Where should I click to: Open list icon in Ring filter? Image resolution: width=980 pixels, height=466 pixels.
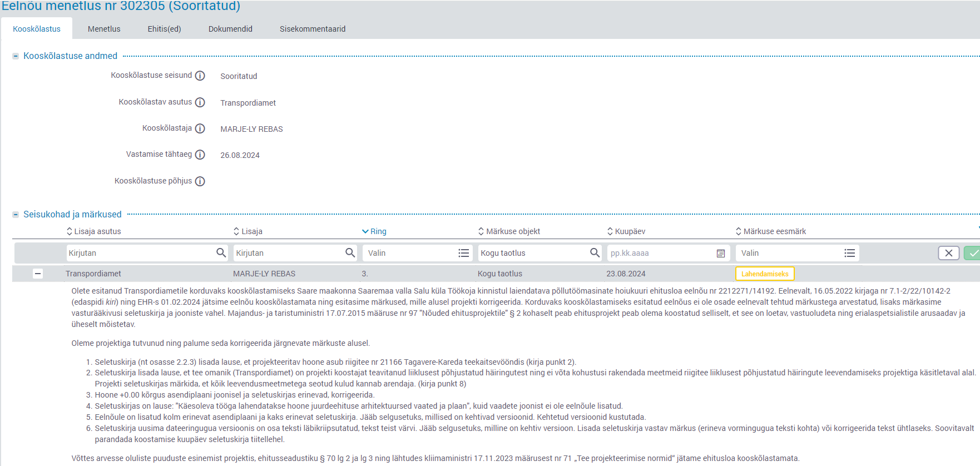[463, 253]
